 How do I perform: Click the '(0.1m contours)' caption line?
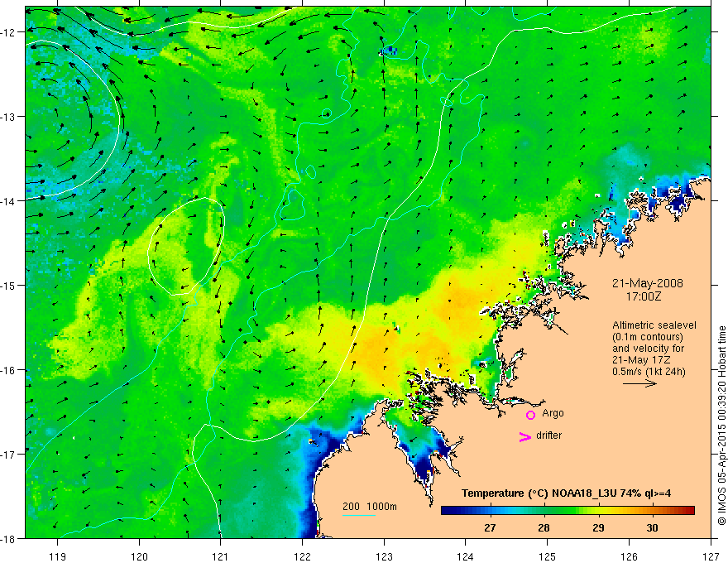tap(648, 337)
